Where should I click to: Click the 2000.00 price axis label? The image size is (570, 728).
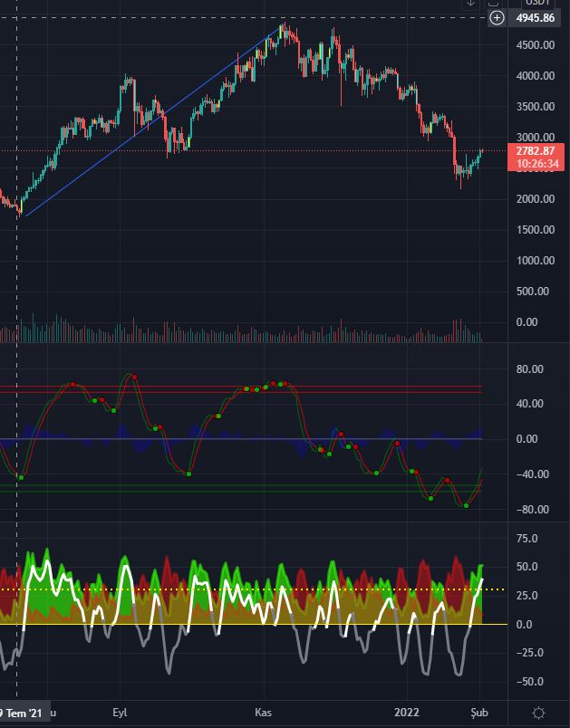pyautogui.click(x=536, y=198)
